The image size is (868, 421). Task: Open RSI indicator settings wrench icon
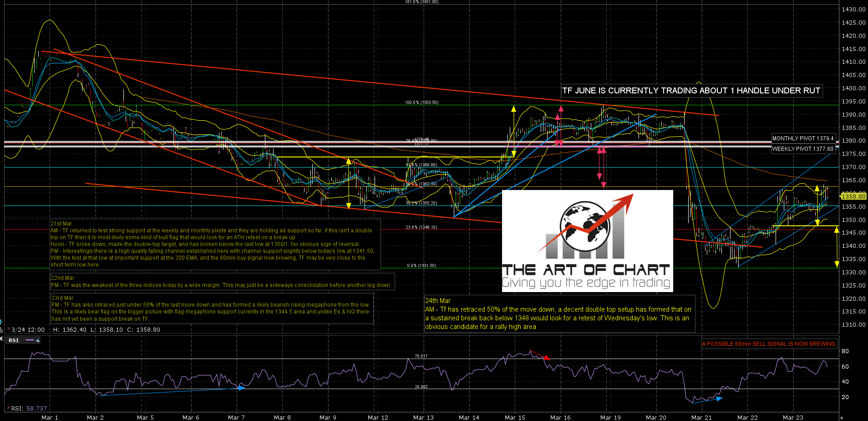pos(38,340)
